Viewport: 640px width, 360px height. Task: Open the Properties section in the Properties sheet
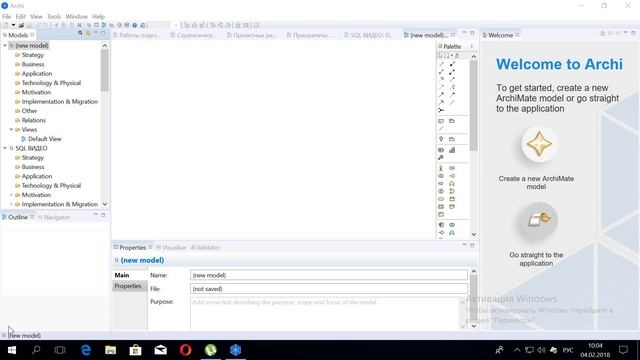coord(128,286)
